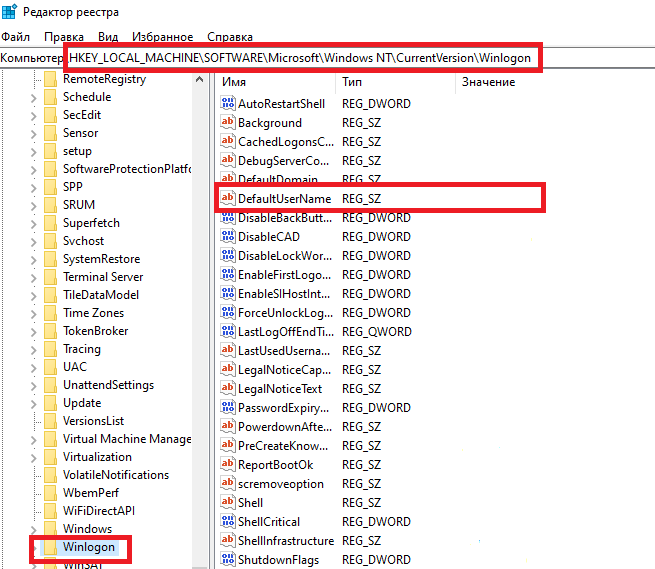
Task: Select the WiFiDirectAPI key
Action: click(99, 511)
